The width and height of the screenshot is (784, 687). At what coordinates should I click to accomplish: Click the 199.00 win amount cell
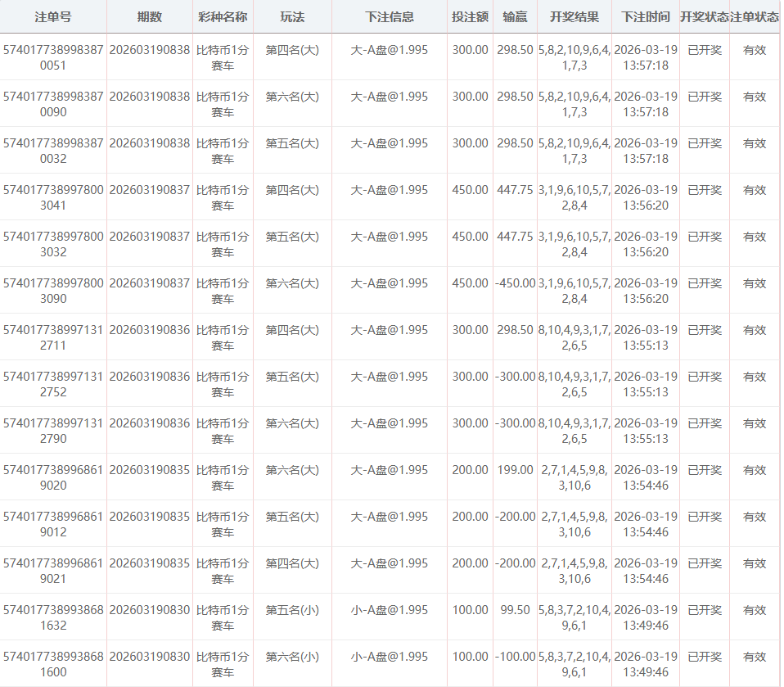pyautogui.click(x=515, y=470)
